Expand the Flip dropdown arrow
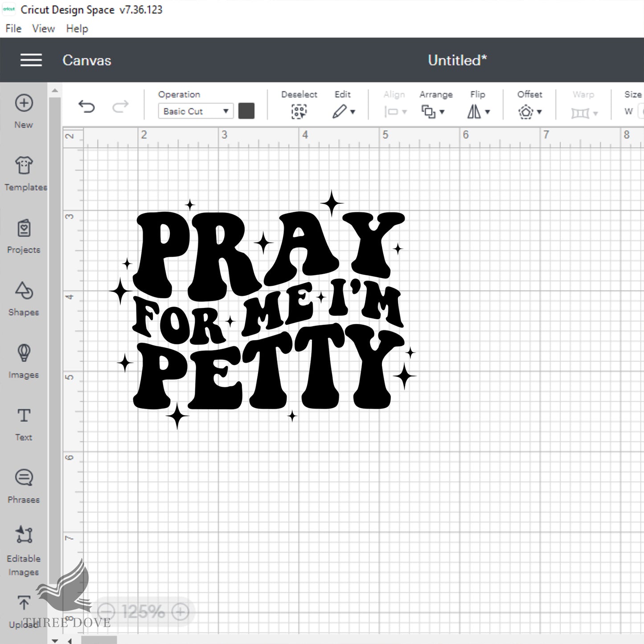 pos(488,112)
